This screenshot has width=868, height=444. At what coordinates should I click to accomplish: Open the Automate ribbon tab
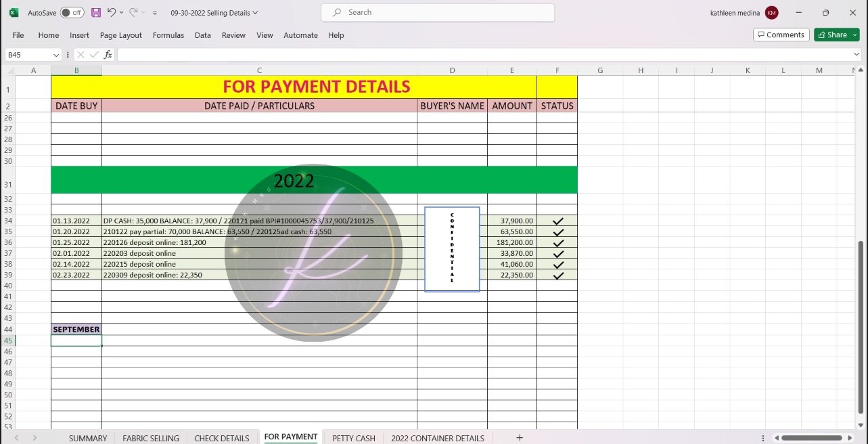tap(300, 35)
